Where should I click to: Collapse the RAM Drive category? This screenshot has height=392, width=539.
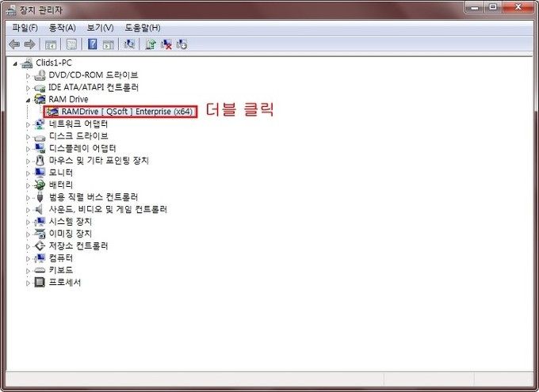coord(29,101)
